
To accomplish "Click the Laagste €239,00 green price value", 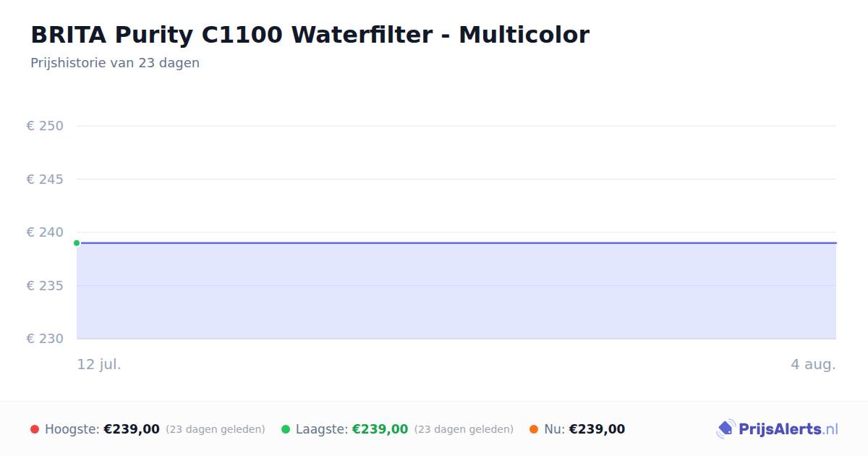I will (380, 429).
